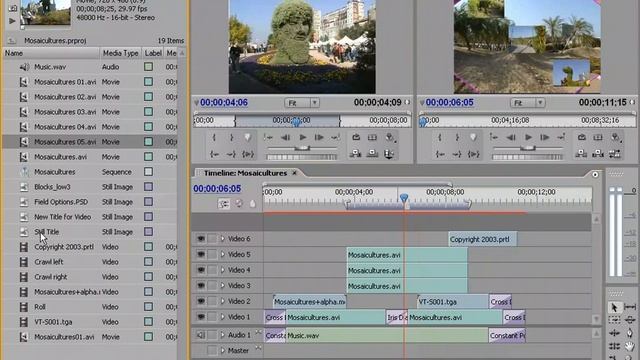The height and width of the screenshot is (360, 640).
Task: Toggle Loop in Source monitor
Action: 356,138
